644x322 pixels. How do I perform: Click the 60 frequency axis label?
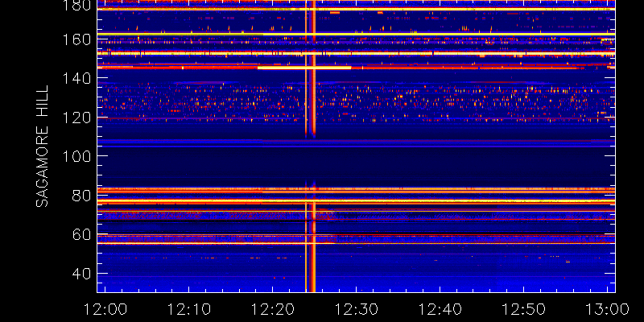[82, 234]
